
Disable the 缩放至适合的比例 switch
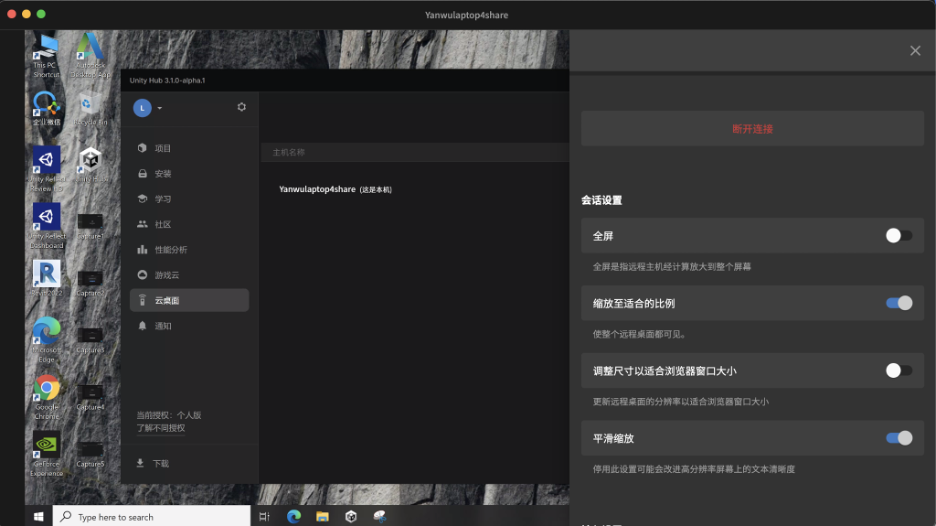[898, 303]
